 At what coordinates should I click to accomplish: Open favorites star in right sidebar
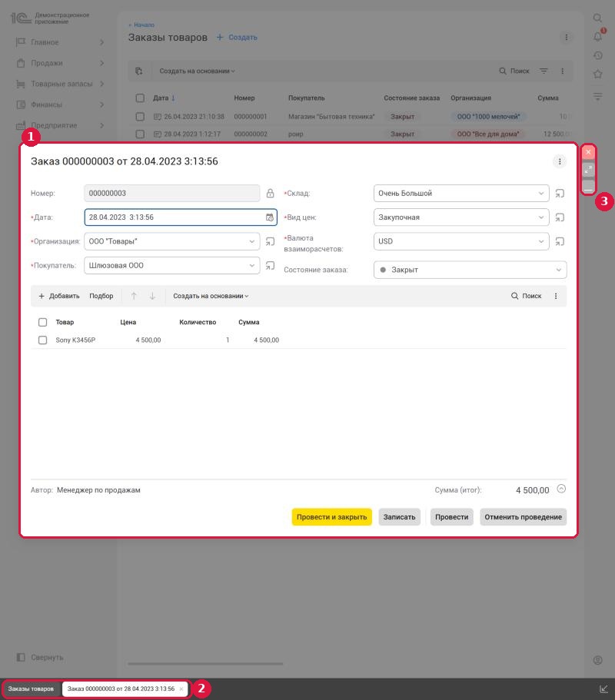[598, 74]
